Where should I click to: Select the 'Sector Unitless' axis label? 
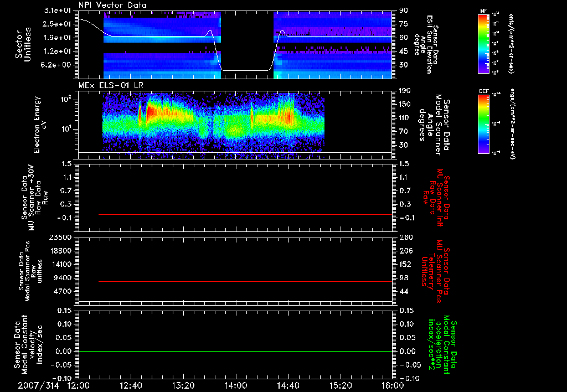(x=23, y=44)
